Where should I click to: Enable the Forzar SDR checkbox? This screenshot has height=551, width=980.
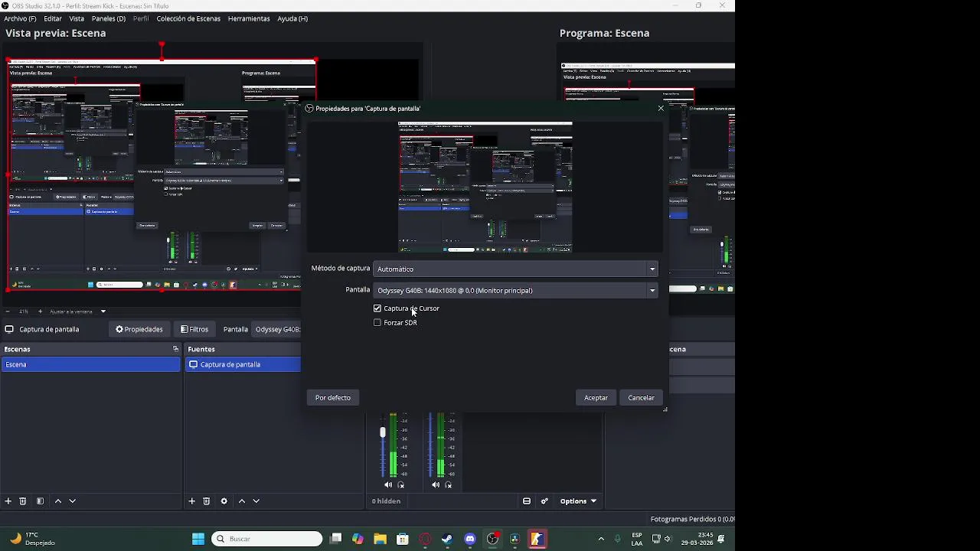(377, 323)
